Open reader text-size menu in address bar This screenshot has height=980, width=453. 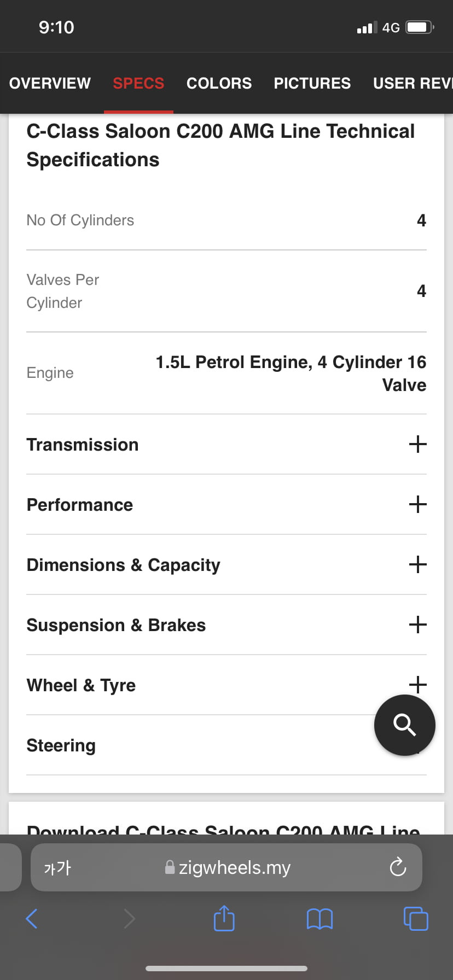(57, 867)
